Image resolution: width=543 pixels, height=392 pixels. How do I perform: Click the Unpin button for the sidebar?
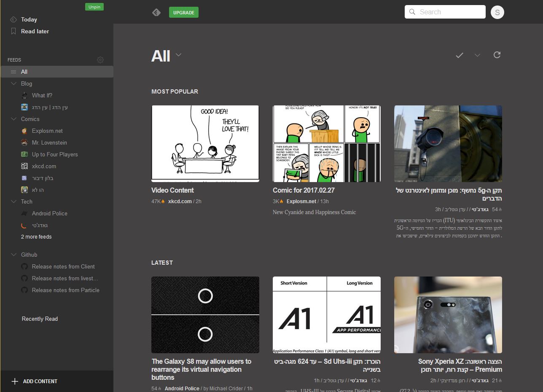94,7
